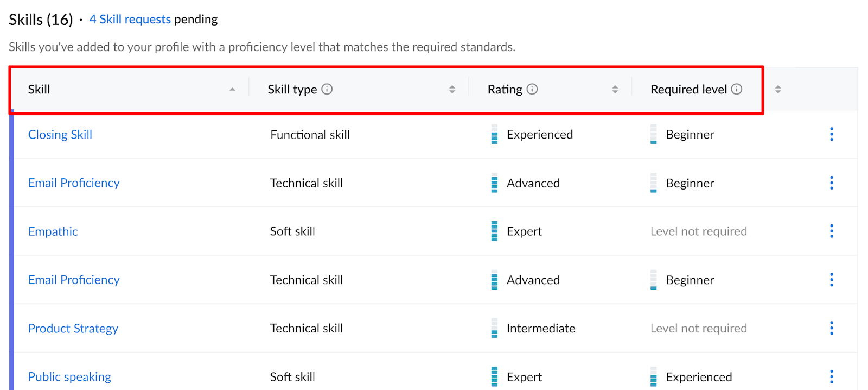
Task: Open three-dot menu for Product Strategy row
Action: (x=831, y=328)
